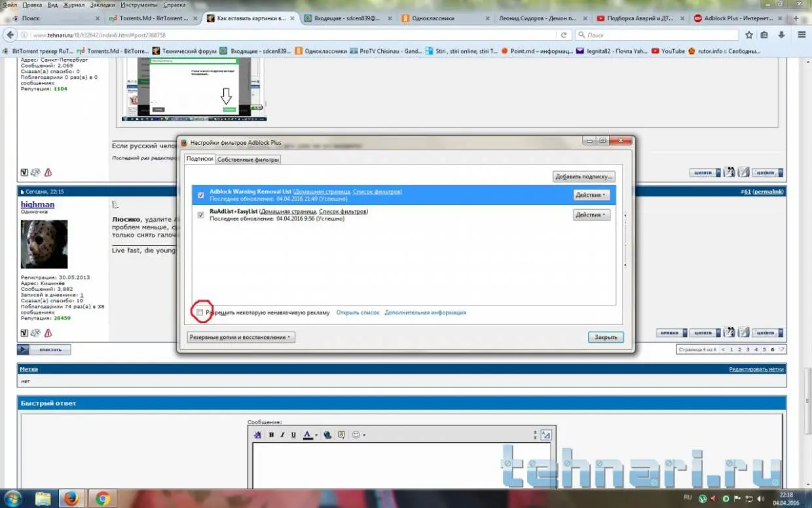The image size is (812, 508).
Task: Click the bookmark star icon in Firefox toolbar
Action: click(x=749, y=35)
